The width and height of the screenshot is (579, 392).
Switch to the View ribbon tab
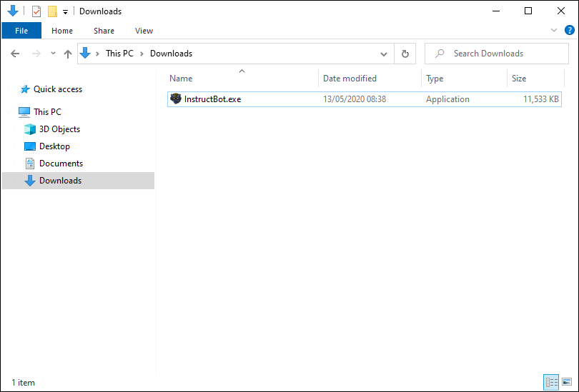click(x=144, y=31)
